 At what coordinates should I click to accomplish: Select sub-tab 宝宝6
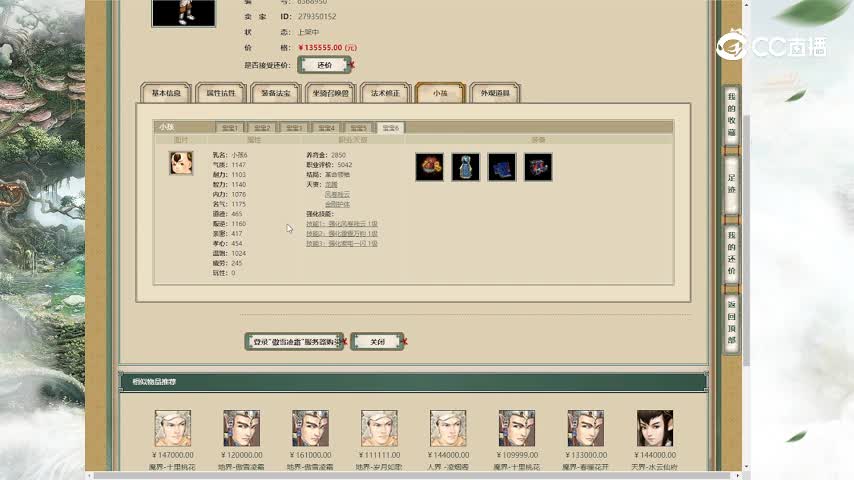[391, 127]
